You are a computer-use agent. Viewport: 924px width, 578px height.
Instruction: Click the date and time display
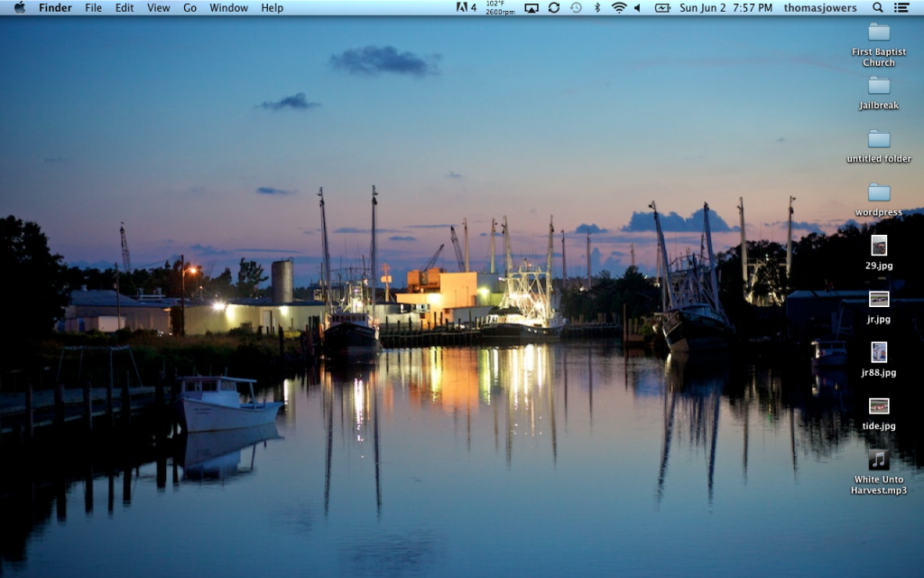pos(725,7)
